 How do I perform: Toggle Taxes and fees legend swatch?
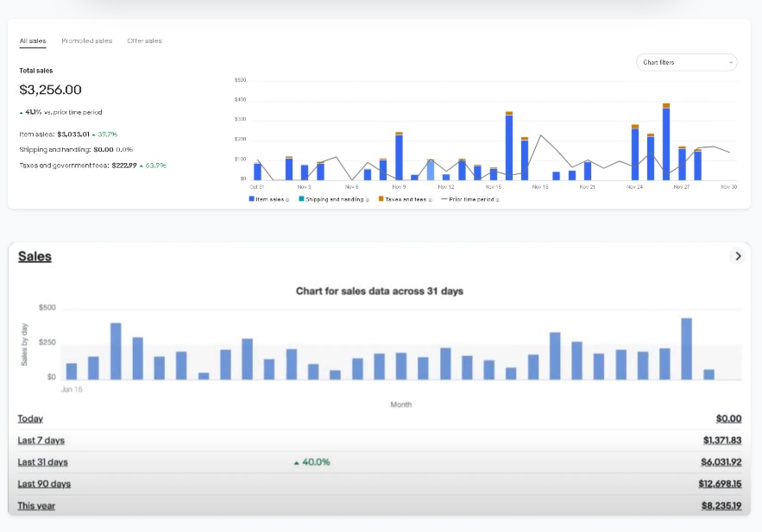pyautogui.click(x=381, y=199)
